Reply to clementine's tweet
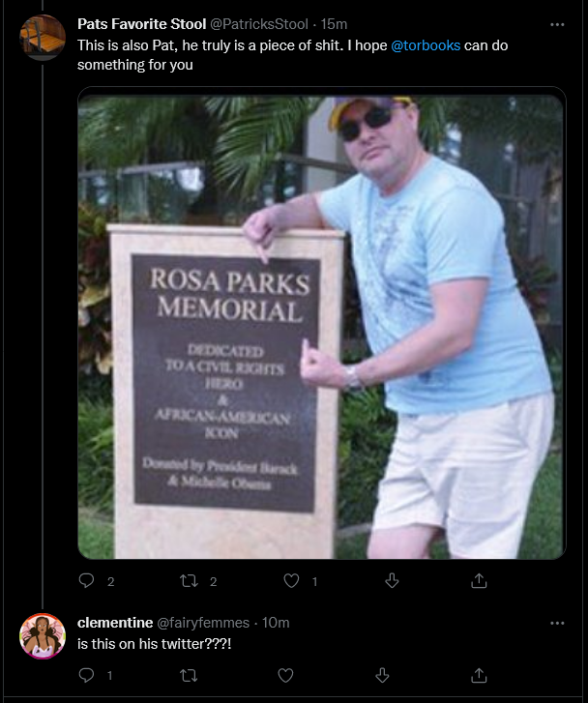This screenshot has width=588, height=703. coord(87,675)
